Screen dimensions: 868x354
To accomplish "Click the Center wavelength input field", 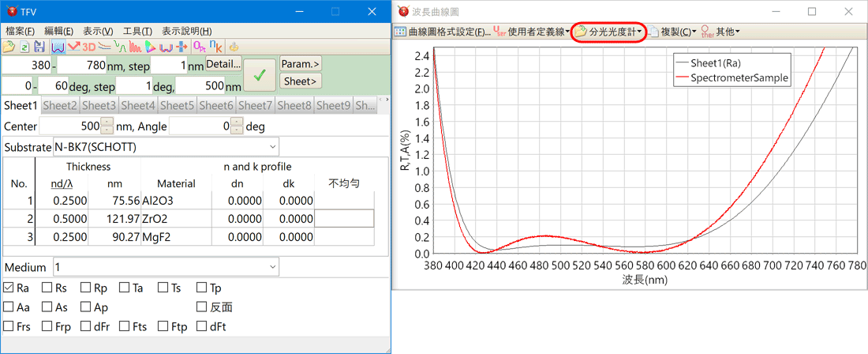I will [69, 126].
